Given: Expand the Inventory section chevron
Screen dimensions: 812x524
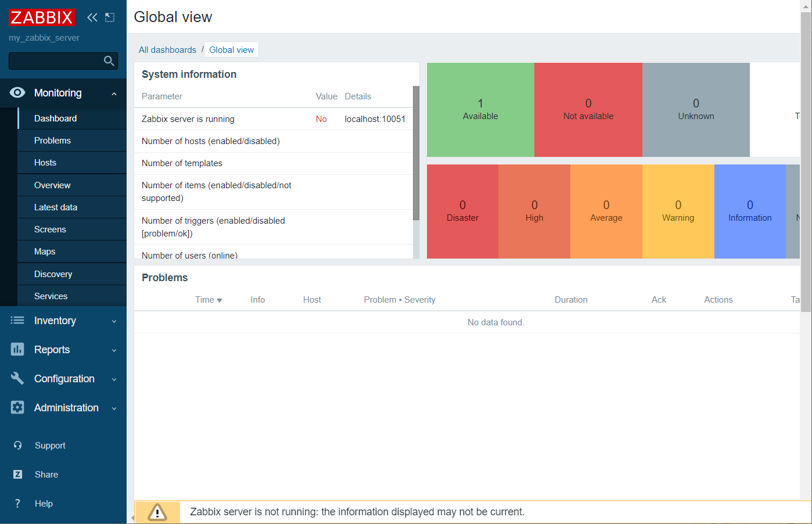Looking at the screenshot, I should click(x=114, y=321).
